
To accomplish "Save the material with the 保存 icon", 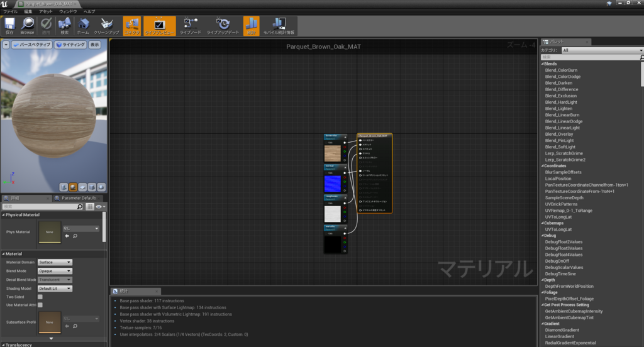I will click(9, 26).
